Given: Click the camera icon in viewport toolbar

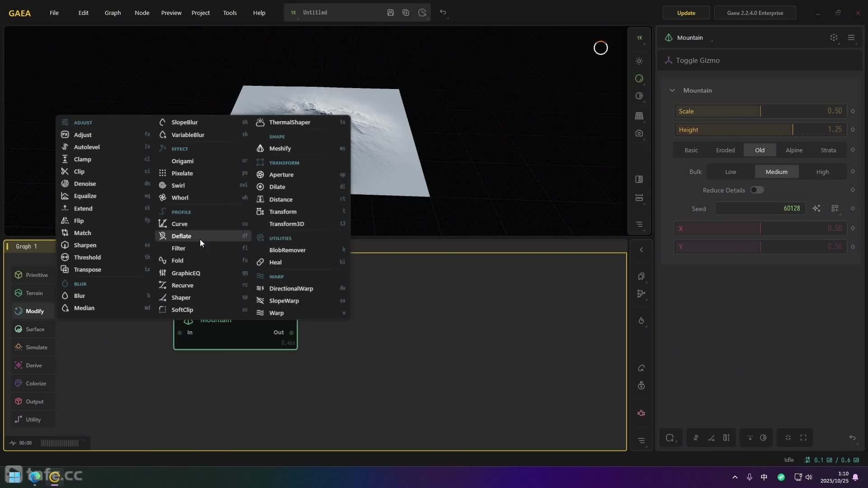Looking at the screenshot, I should point(639,133).
